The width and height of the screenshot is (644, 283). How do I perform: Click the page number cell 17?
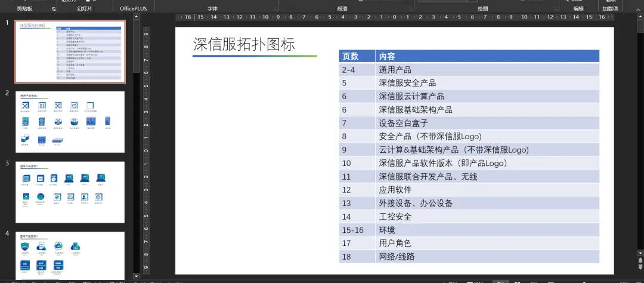357,243
